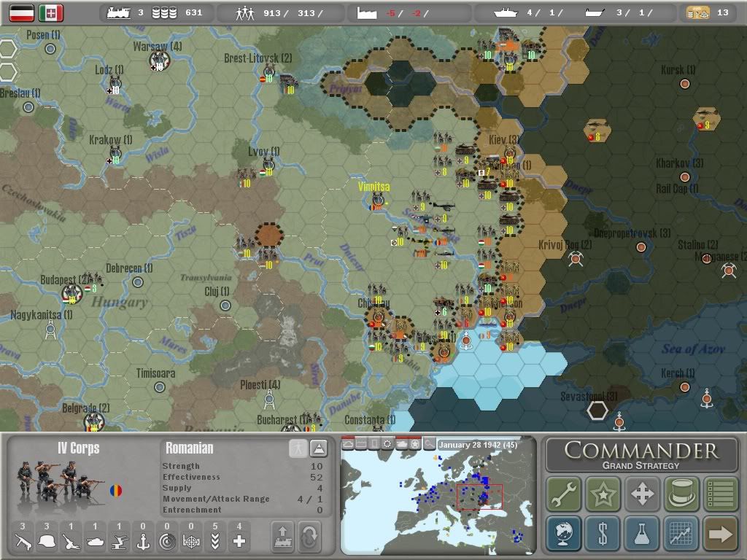Click the "January 28 1942 (45)" date label

[477, 445]
